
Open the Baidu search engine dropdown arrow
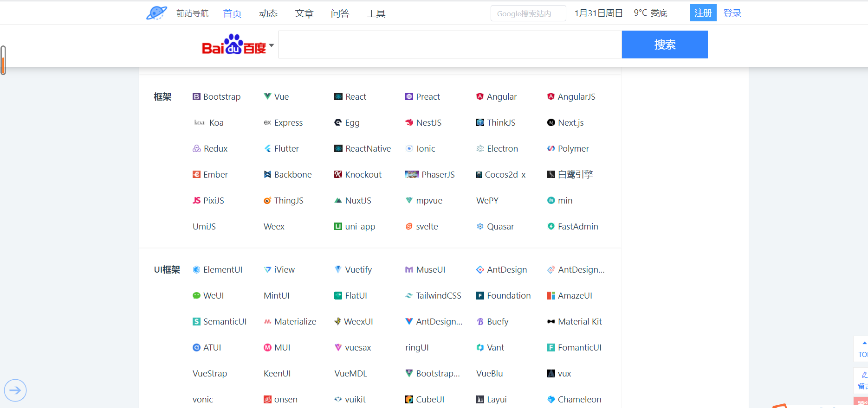(272, 45)
